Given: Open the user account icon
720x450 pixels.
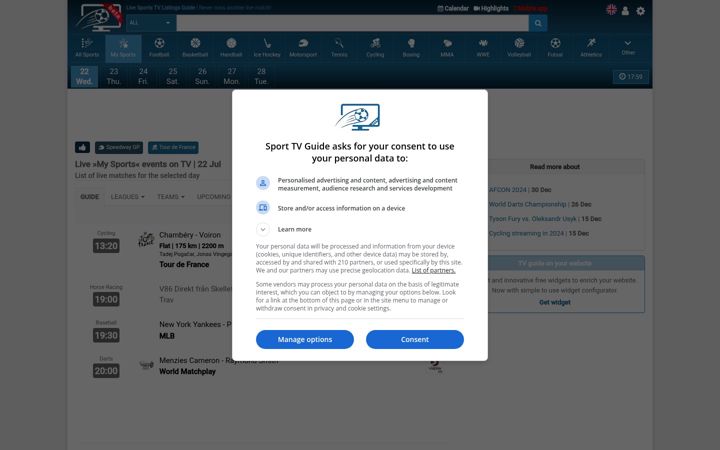Looking at the screenshot, I should pos(625,11).
